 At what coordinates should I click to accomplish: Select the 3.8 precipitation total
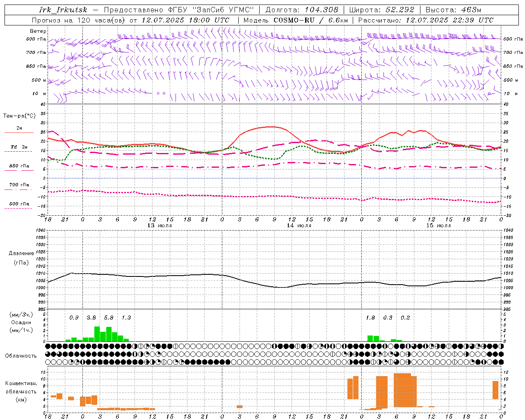(x=91, y=317)
